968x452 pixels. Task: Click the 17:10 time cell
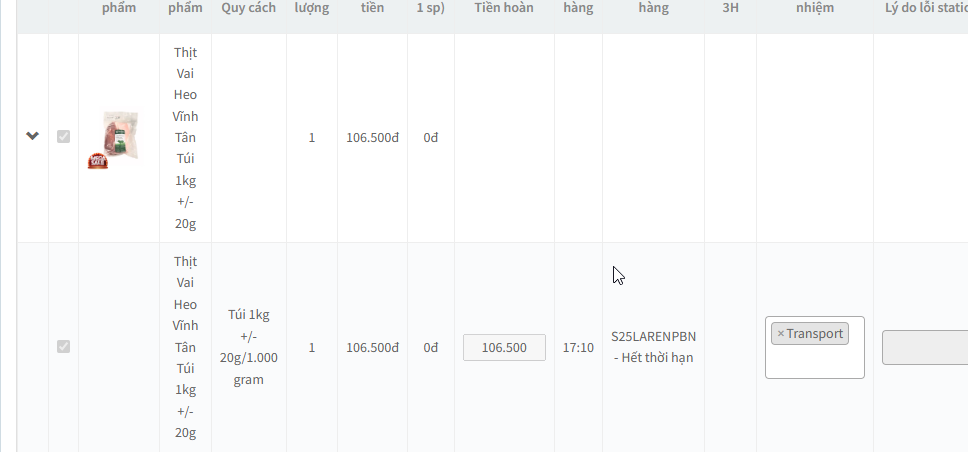[x=578, y=348]
